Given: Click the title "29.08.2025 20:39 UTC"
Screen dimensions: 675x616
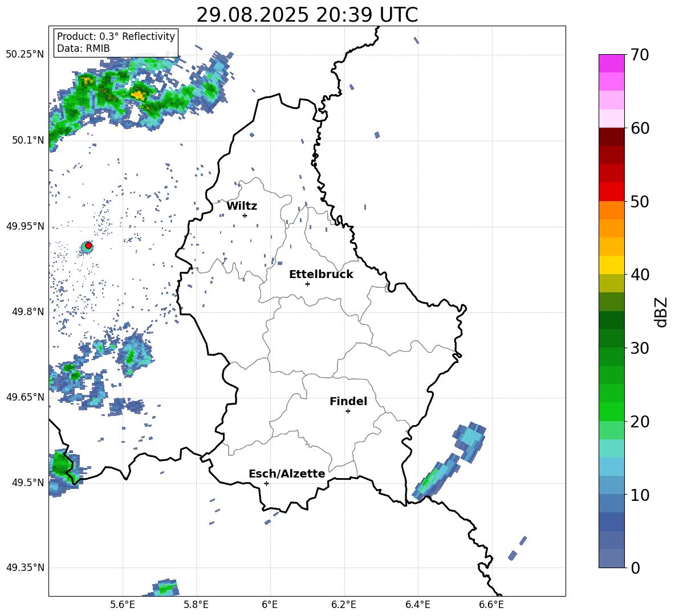Looking at the screenshot, I should point(307,15).
